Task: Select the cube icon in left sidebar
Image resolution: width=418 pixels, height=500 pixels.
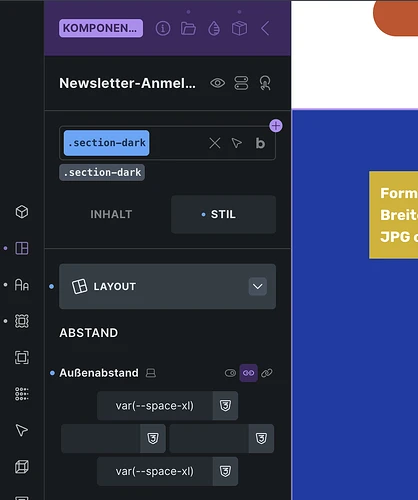Action: pyautogui.click(x=22, y=212)
